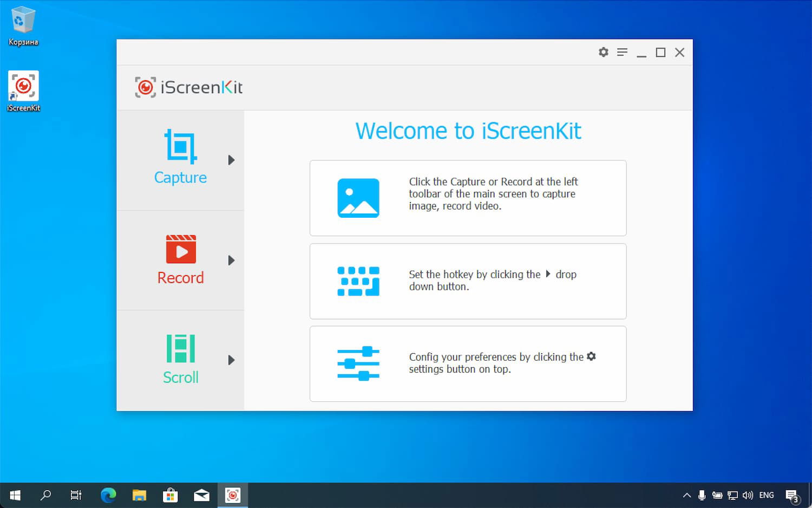Click the preferences sliders icon card

[x=358, y=363]
